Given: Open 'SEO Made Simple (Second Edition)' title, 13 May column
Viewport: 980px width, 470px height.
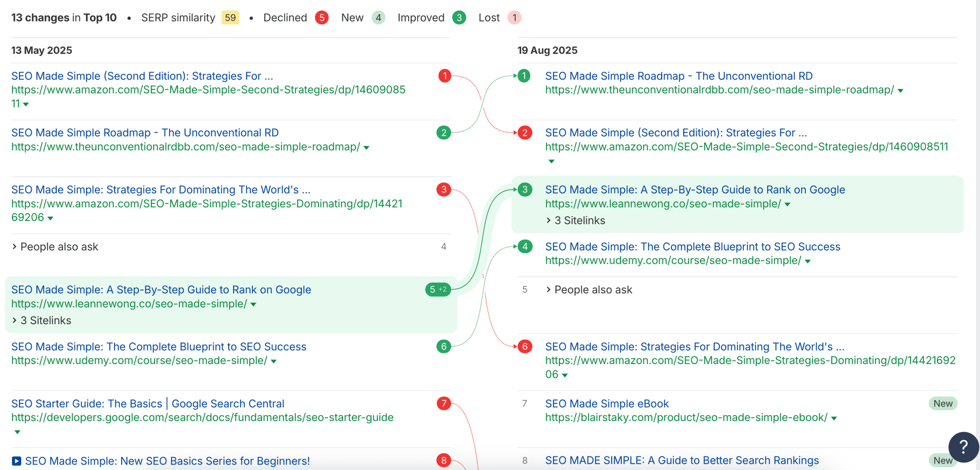Looking at the screenshot, I should [x=142, y=76].
